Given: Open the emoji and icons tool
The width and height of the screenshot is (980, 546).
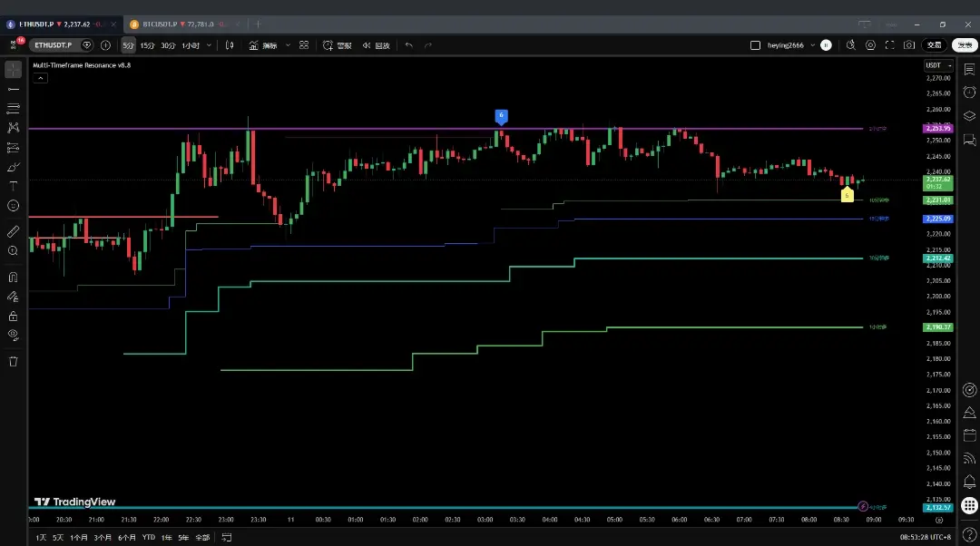Looking at the screenshot, I should click(x=13, y=206).
